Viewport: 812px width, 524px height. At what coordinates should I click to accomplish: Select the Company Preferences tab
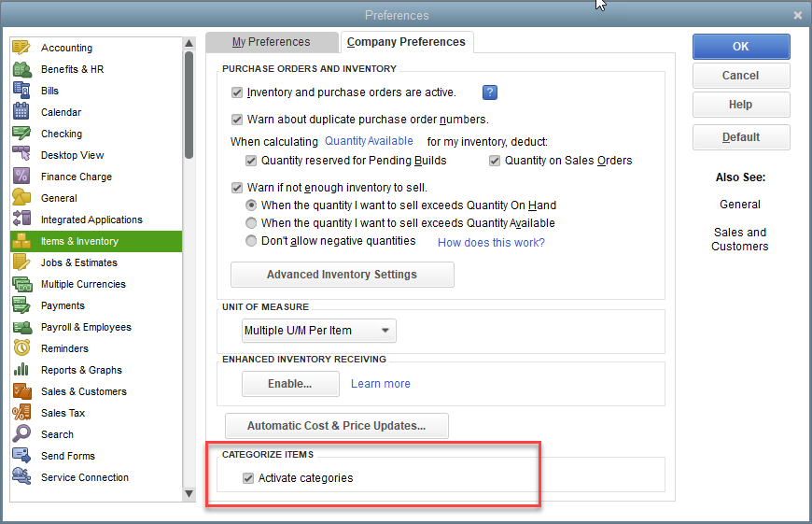406,42
